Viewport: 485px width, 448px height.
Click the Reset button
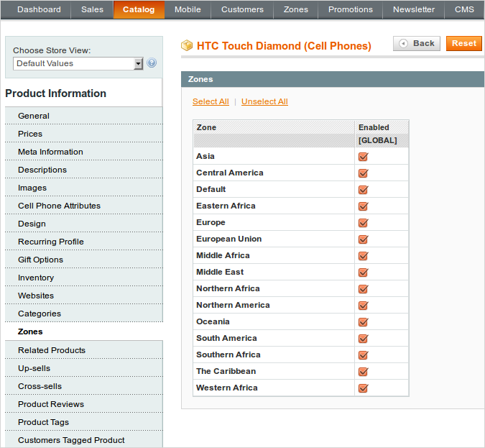(x=464, y=43)
